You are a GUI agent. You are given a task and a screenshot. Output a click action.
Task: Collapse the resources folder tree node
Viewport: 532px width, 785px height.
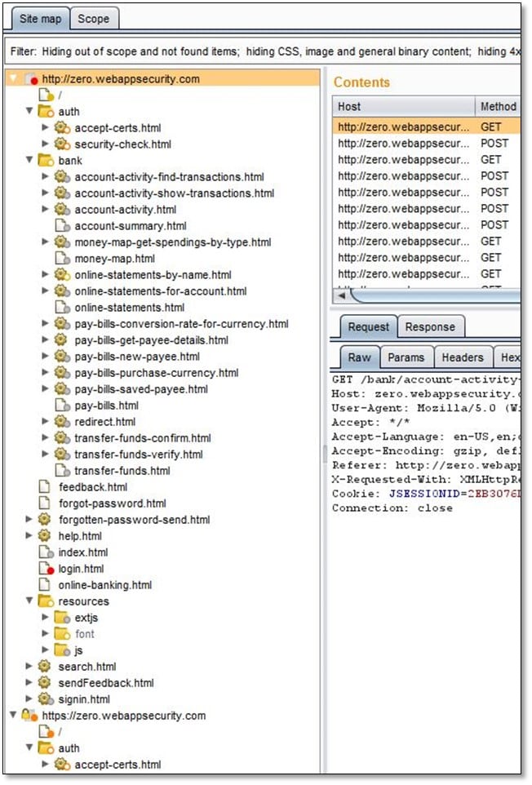pos(29,601)
